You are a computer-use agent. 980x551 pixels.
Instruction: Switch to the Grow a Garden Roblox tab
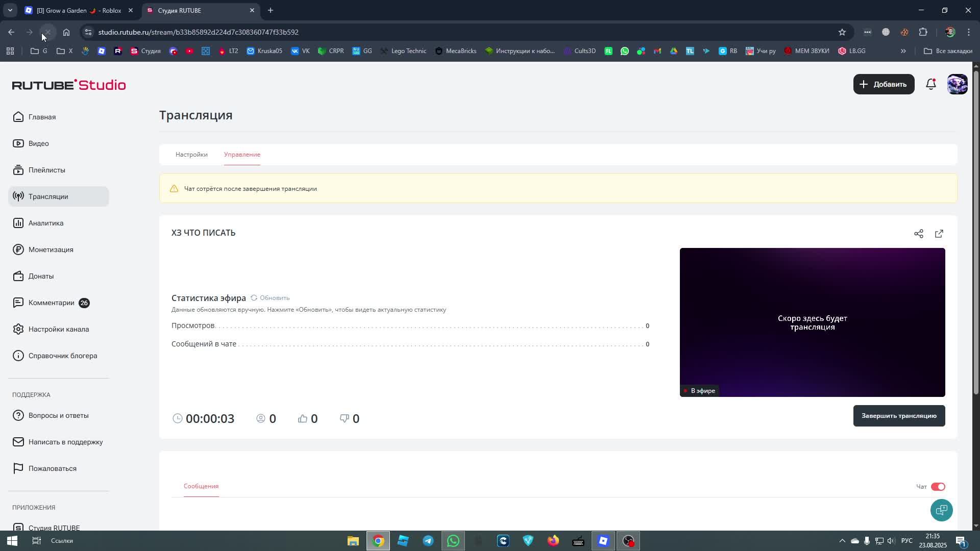pyautogui.click(x=79, y=10)
